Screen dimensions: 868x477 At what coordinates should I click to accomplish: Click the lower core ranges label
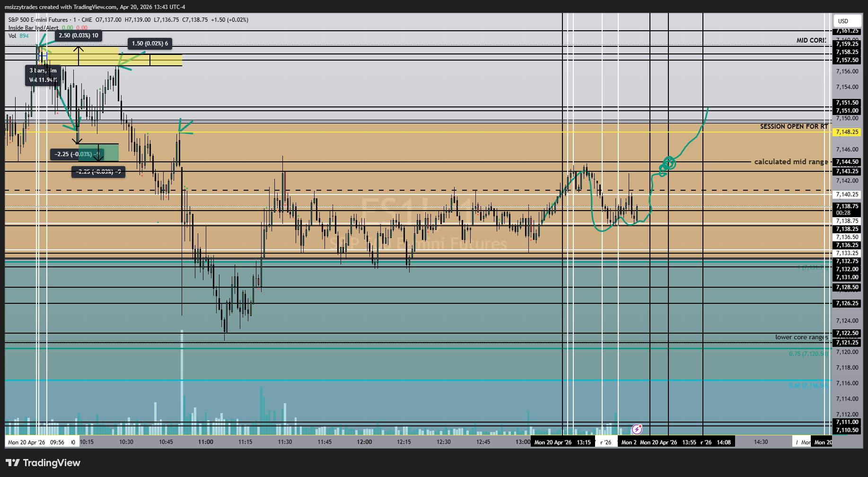(x=801, y=337)
